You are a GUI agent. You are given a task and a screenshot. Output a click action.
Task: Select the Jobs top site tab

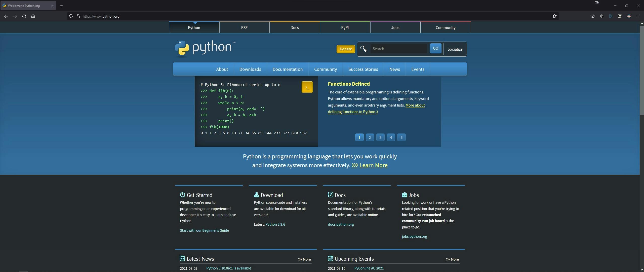[x=395, y=27]
